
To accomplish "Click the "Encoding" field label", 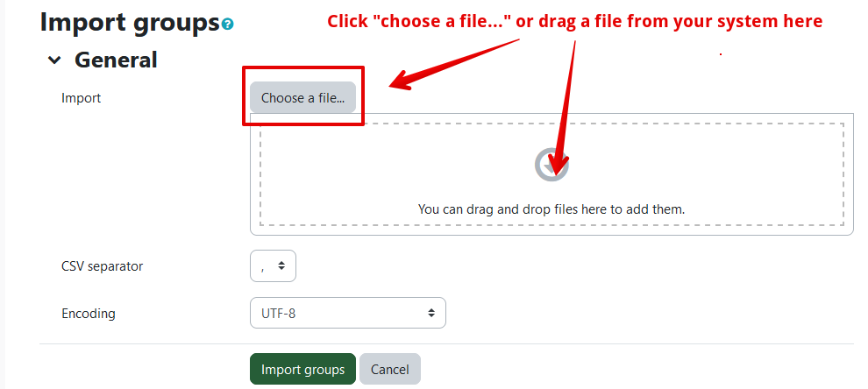I will [88, 313].
